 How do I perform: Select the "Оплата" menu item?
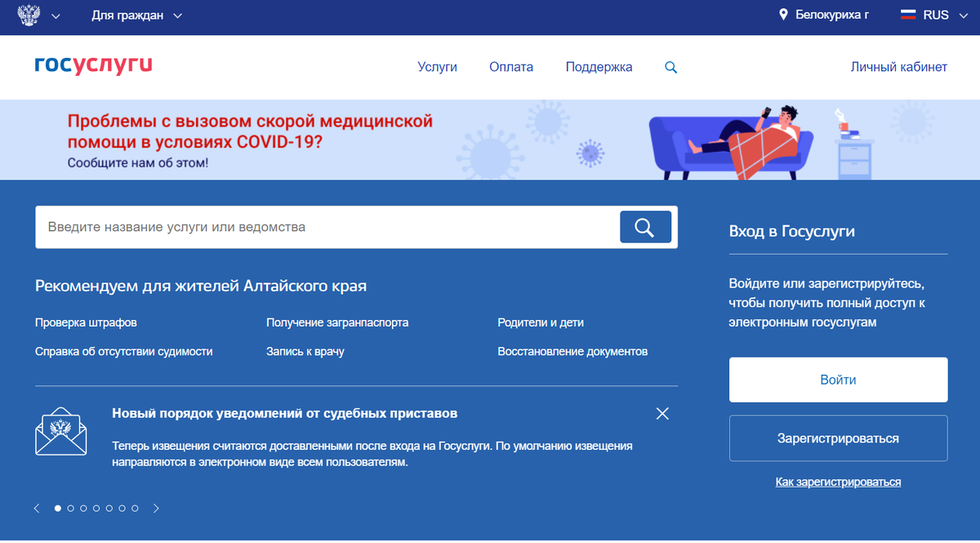pyautogui.click(x=511, y=67)
